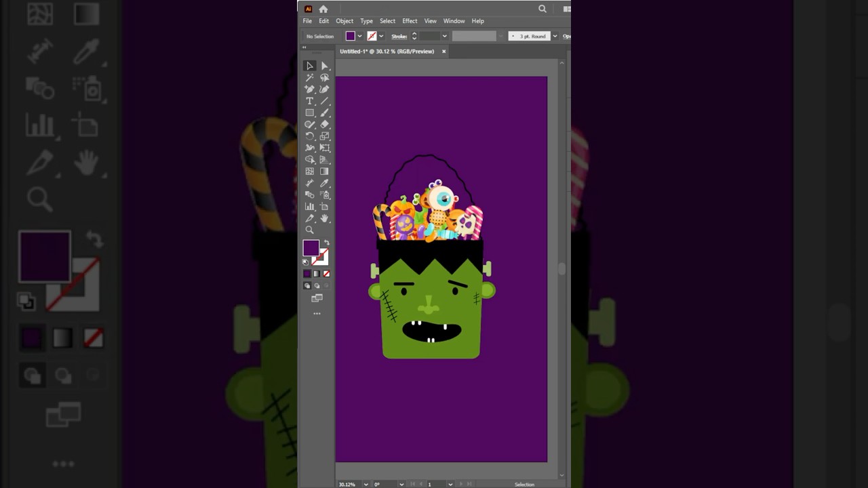Click the purple fill swatch in control bar

[350, 36]
